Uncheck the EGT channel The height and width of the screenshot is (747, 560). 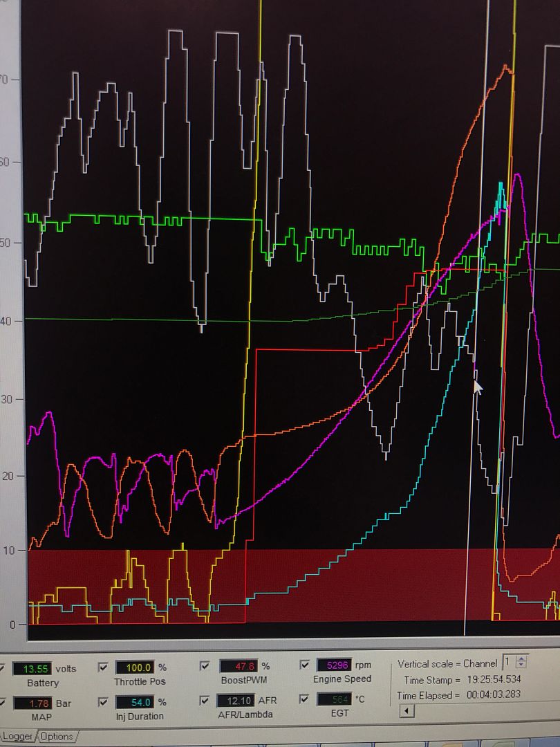(x=305, y=699)
